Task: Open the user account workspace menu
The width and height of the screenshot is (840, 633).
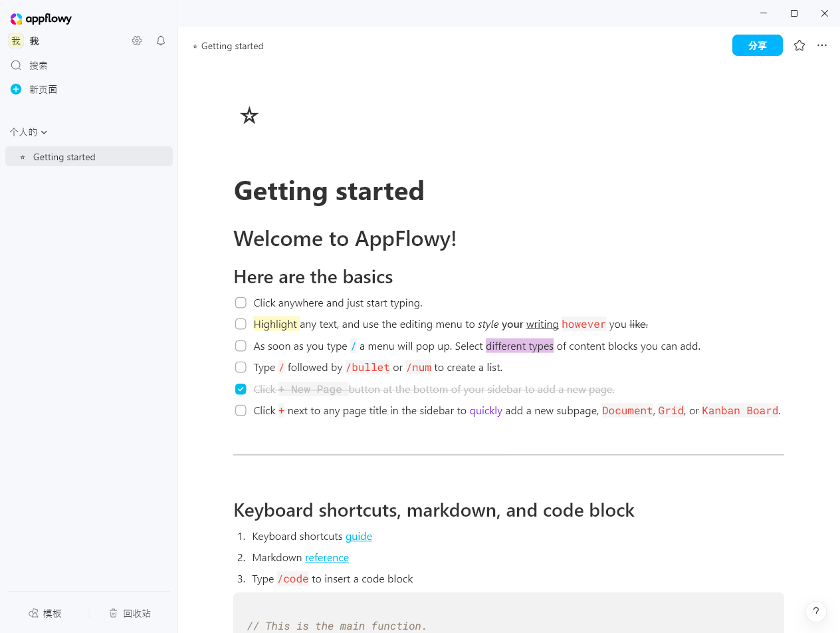Action: pyautogui.click(x=24, y=41)
